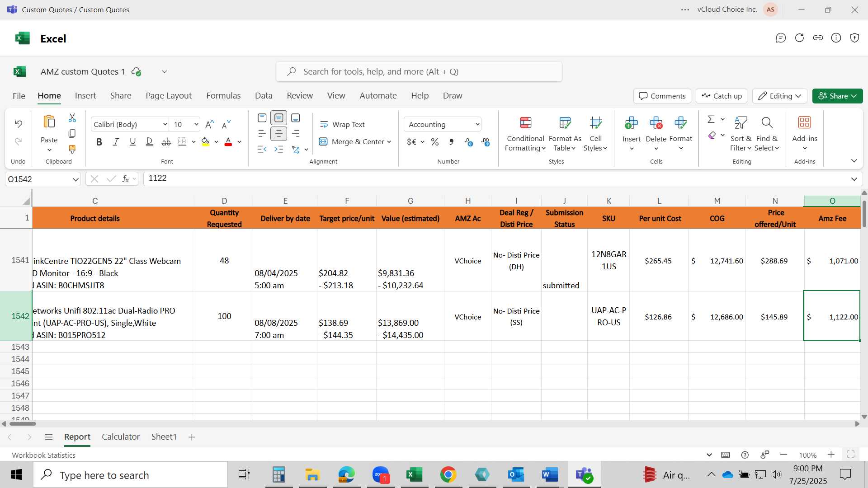Click the Copy icon in Clipboard

pos(72,134)
